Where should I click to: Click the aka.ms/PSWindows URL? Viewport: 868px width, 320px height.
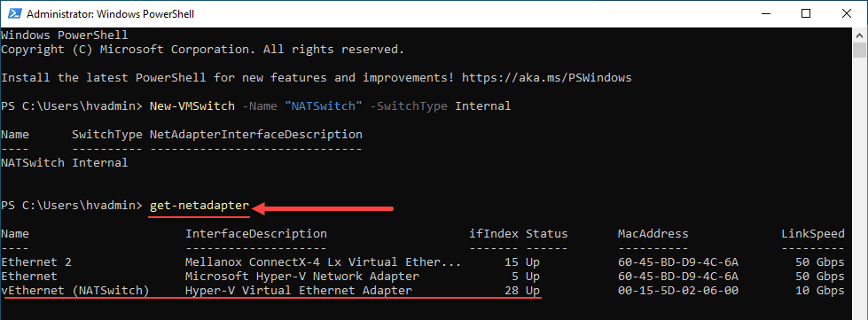click(546, 77)
